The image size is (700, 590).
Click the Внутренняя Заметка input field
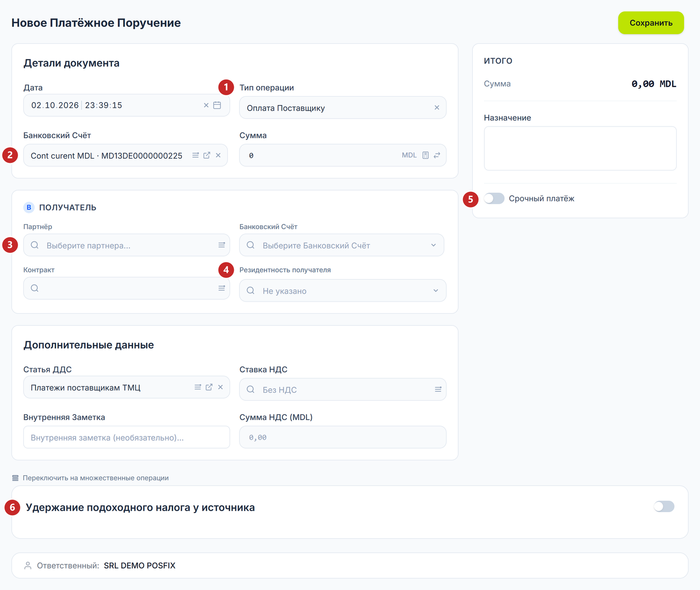pos(126,437)
